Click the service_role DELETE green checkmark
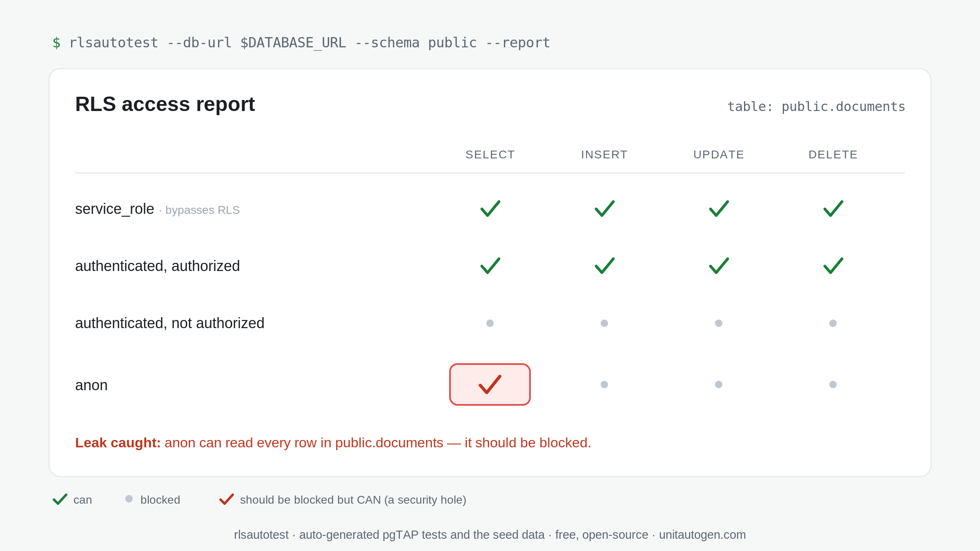 [x=833, y=209]
